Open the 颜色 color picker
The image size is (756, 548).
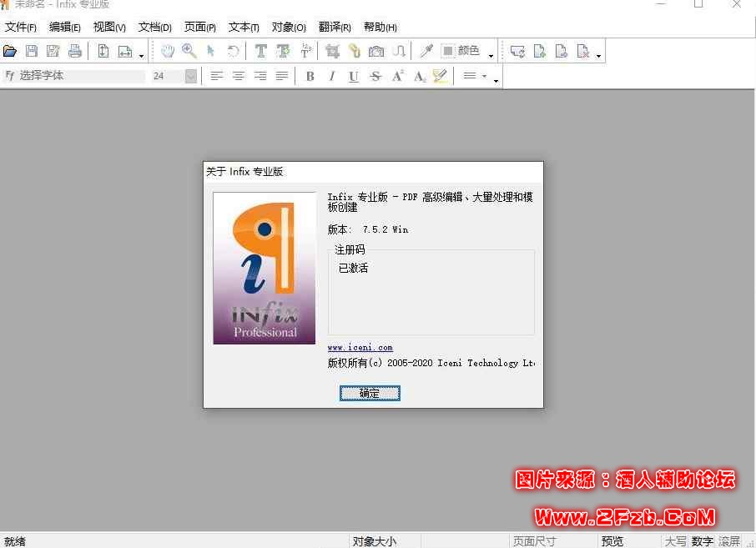click(464, 50)
